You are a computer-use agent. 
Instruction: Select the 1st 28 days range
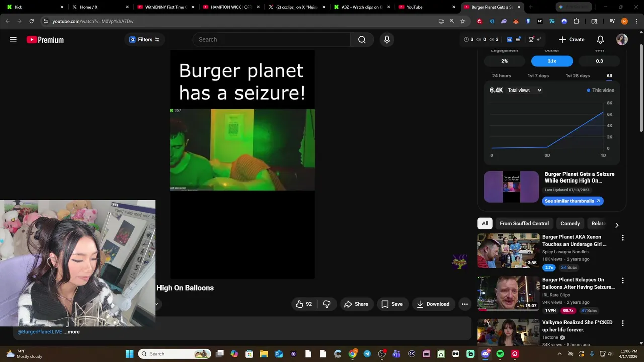(x=577, y=76)
